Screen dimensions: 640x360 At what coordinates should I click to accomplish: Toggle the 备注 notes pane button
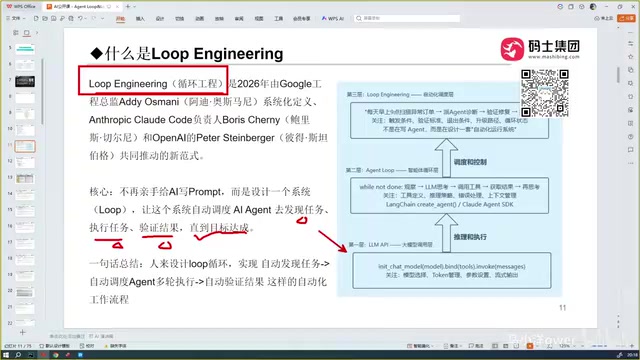453,346
